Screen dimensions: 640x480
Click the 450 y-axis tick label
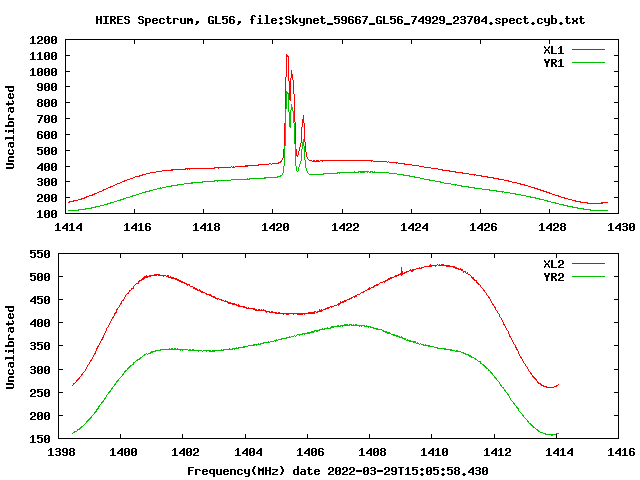pyautogui.click(x=40, y=300)
